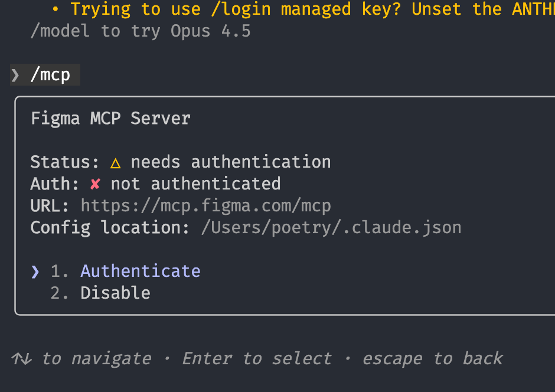
Task: Open the https://mcp.figma.com/mcp URL
Action: coord(205,206)
